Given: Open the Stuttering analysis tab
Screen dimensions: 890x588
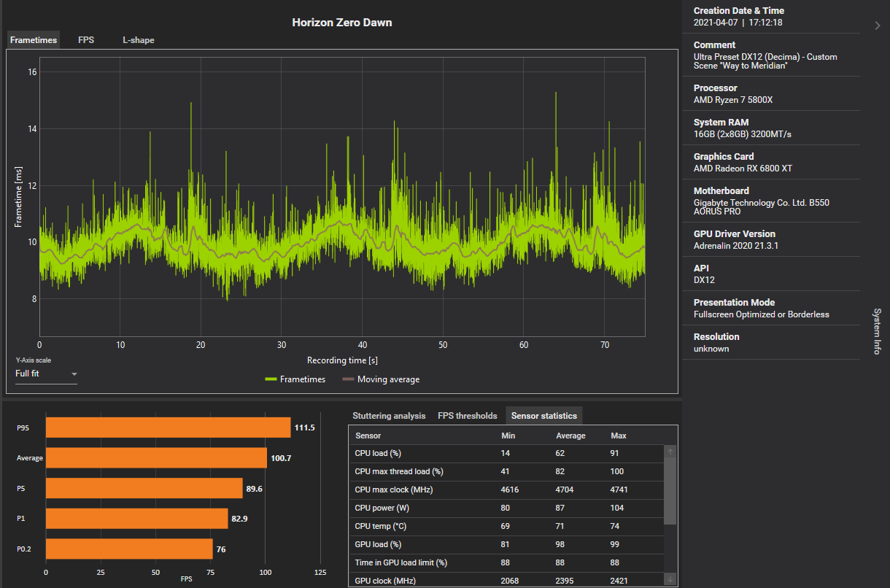Looking at the screenshot, I should [x=389, y=416].
